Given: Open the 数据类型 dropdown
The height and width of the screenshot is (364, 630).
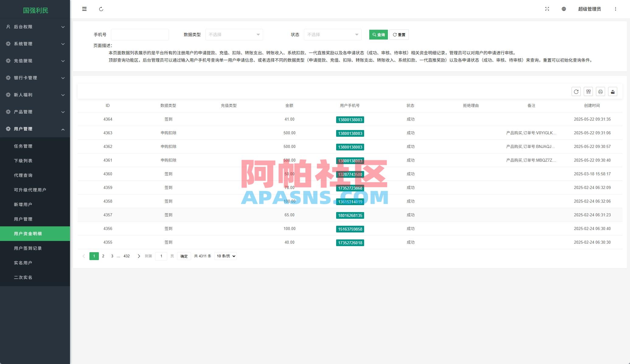Looking at the screenshot, I should pos(234,34).
